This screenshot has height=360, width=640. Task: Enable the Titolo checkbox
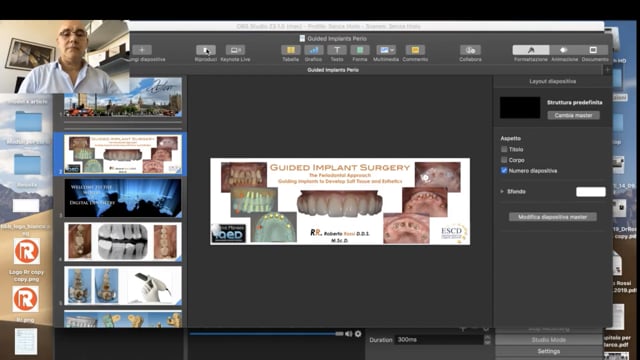pyautogui.click(x=504, y=149)
